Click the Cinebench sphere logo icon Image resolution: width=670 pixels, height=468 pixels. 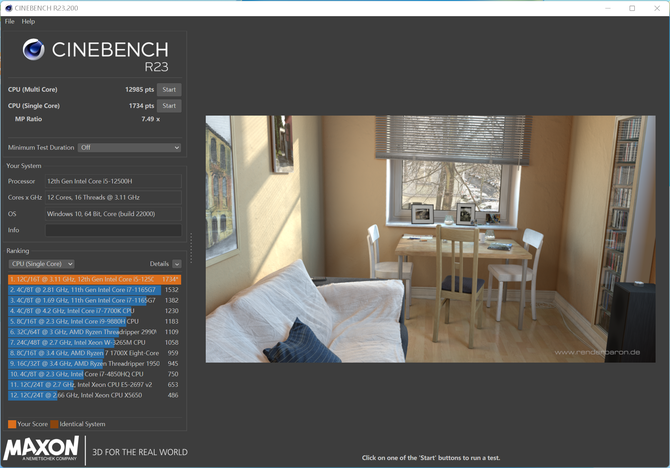pos(33,49)
